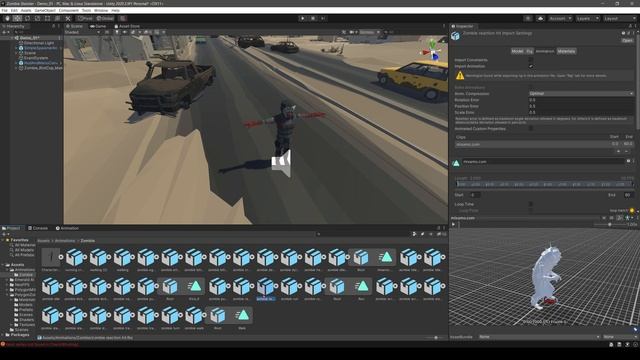This screenshot has width=640, height=360.
Task: Click the Position Error value field
Action: pos(581,106)
